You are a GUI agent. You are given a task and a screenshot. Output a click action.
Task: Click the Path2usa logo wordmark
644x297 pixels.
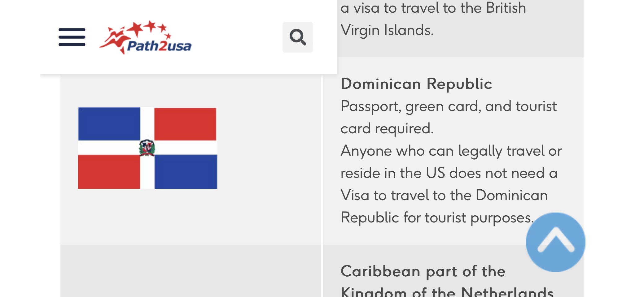coord(159,46)
